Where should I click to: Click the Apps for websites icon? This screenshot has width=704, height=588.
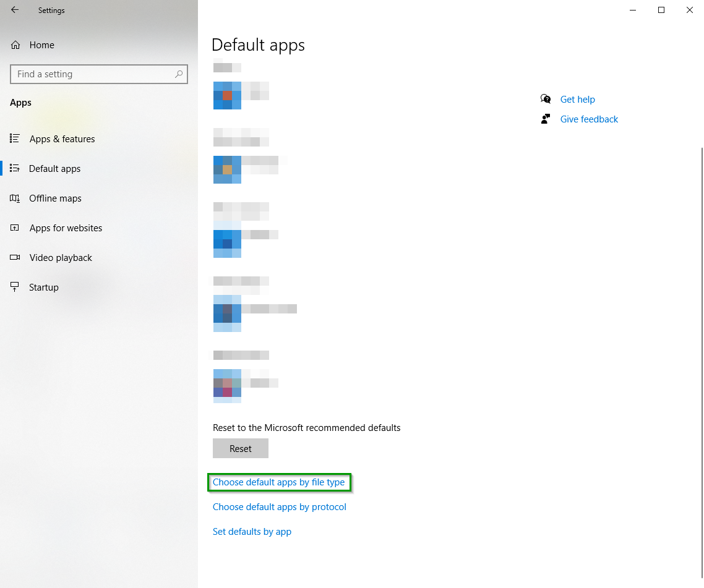(x=15, y=228)
